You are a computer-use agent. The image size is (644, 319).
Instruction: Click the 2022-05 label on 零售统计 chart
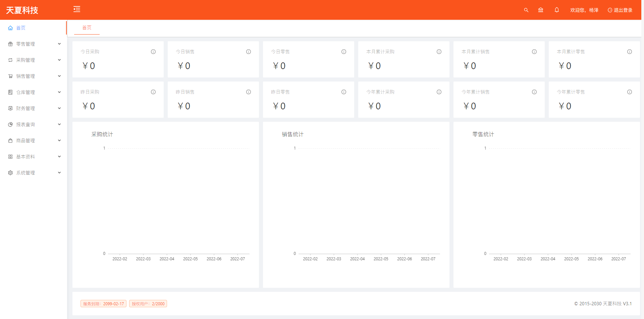572,259
